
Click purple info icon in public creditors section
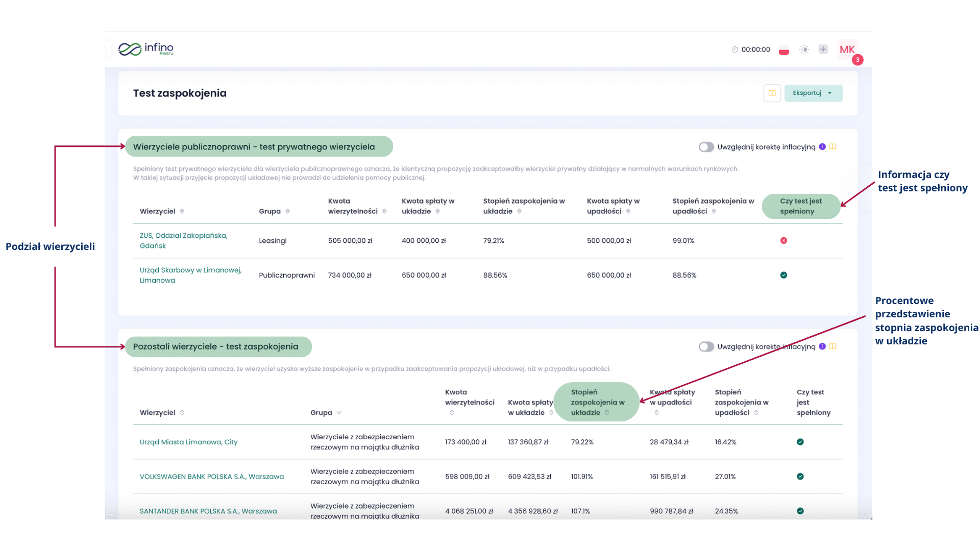[822, 147]
